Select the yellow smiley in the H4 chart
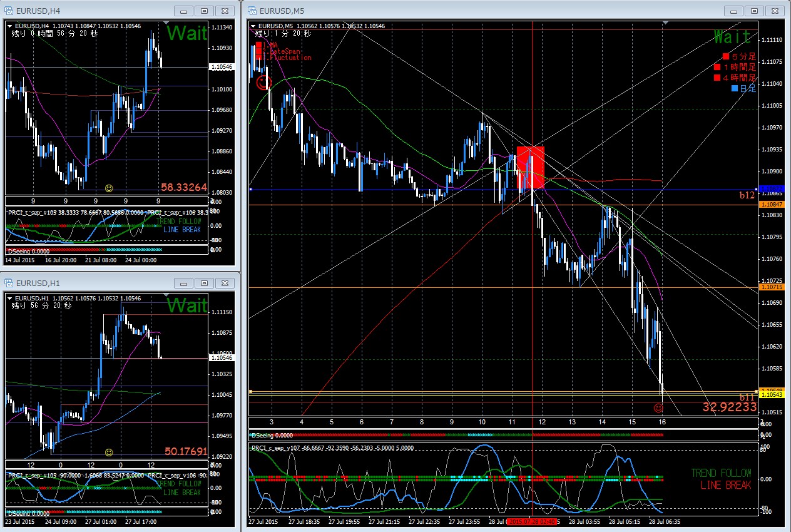791x532 pixels. coord(109,188)
